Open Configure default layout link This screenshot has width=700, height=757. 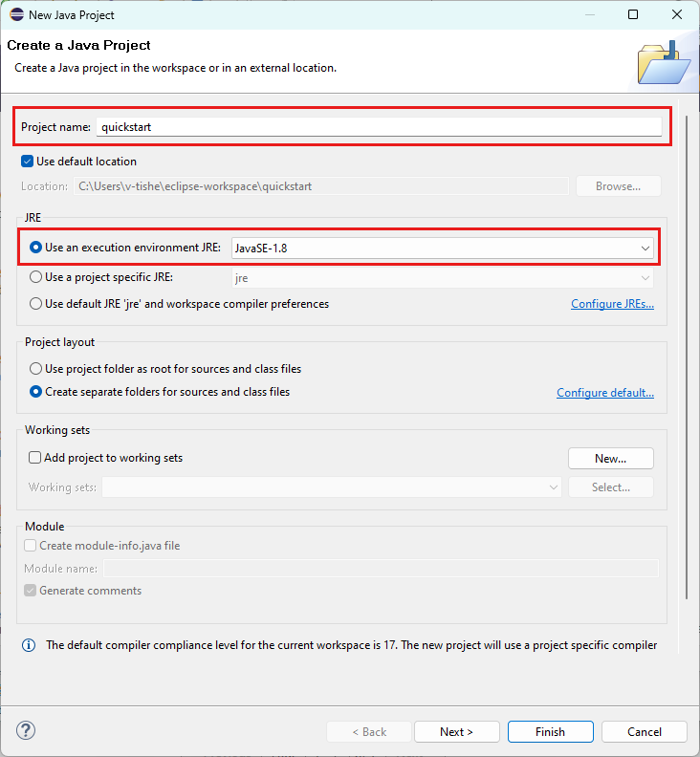click(x=604, y=393)
